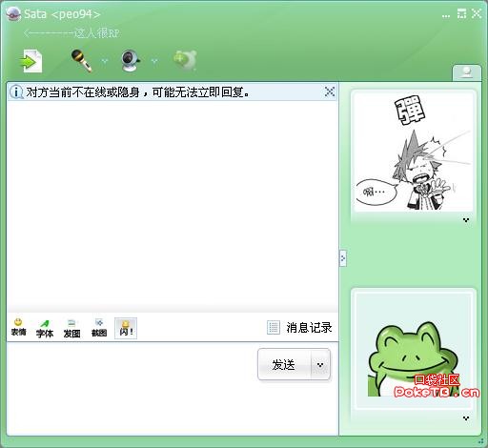Collapse the side panel with arrow handle
Viewport: 488px width, 448px height.
[x=343, y=258]
